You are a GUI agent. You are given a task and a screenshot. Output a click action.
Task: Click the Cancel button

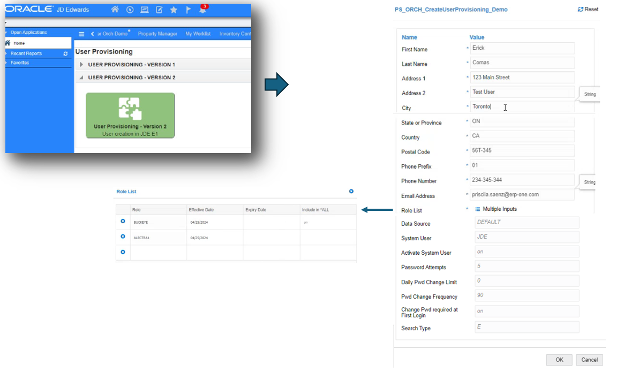589,360
